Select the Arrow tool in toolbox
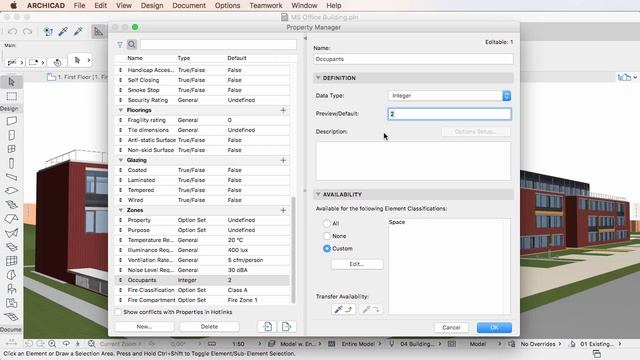640x360 pixels. 11,82
